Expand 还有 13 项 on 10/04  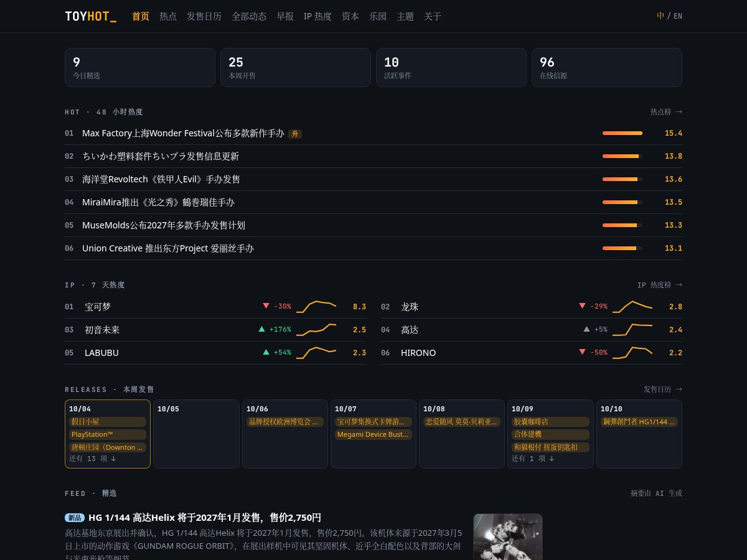pos(93,459)
